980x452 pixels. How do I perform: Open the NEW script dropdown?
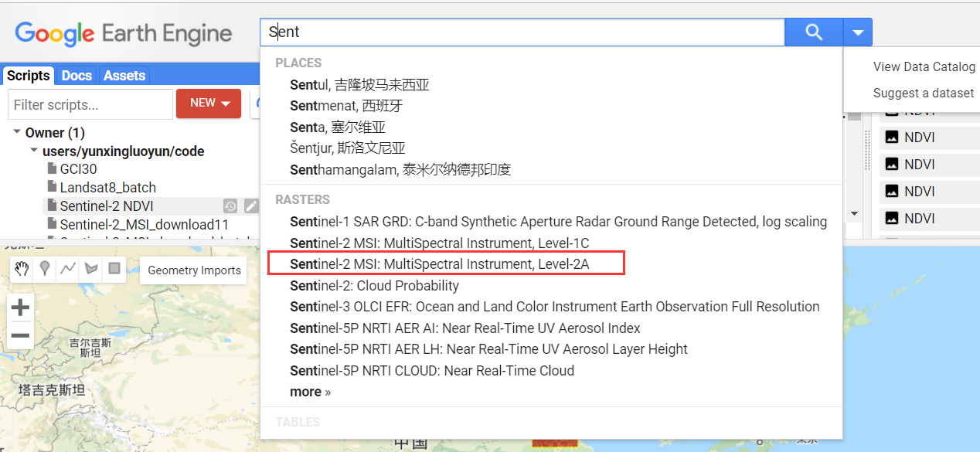(209, 104)
